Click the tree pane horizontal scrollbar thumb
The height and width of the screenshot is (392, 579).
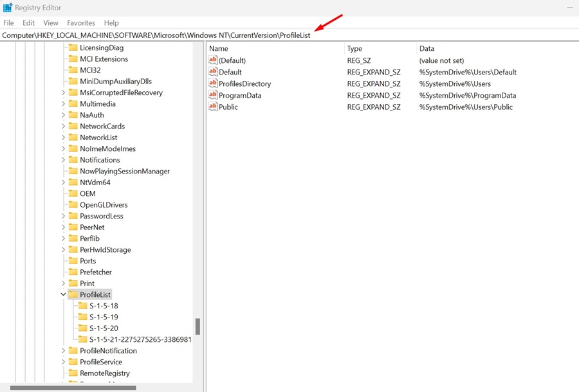[73, 388]
